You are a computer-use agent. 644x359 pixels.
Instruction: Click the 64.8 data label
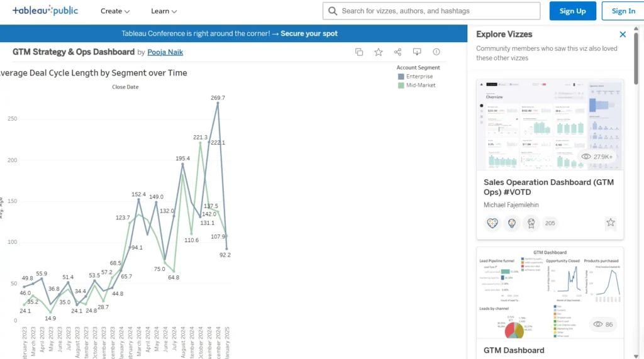174,277
